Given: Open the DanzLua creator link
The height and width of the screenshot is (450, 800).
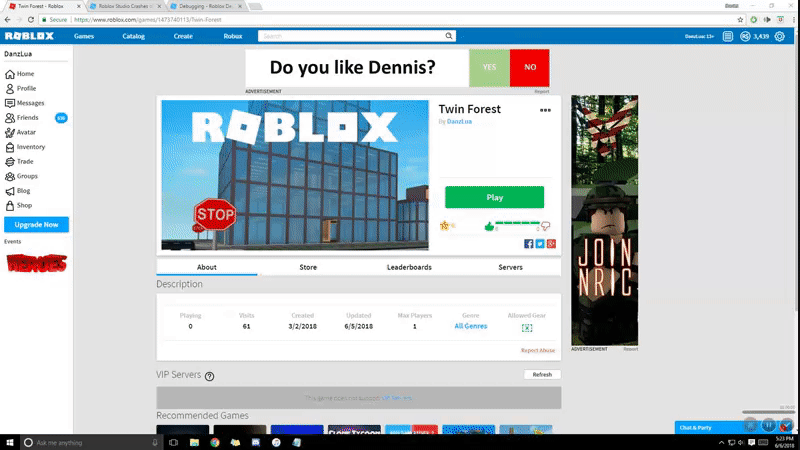Looking at the screenshot, I should [x=459, y=121].
